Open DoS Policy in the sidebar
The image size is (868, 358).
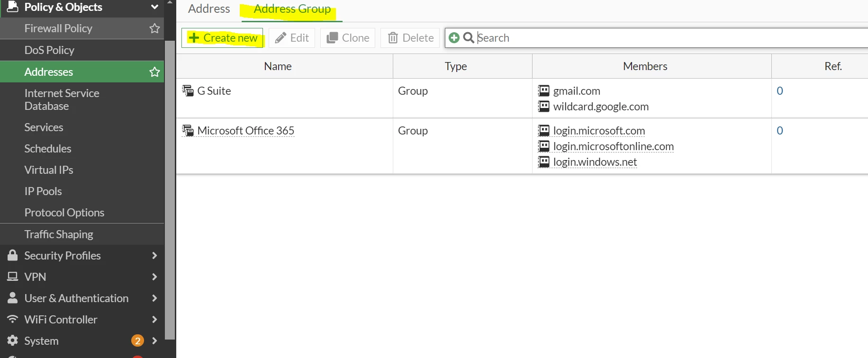click(49, 50)
